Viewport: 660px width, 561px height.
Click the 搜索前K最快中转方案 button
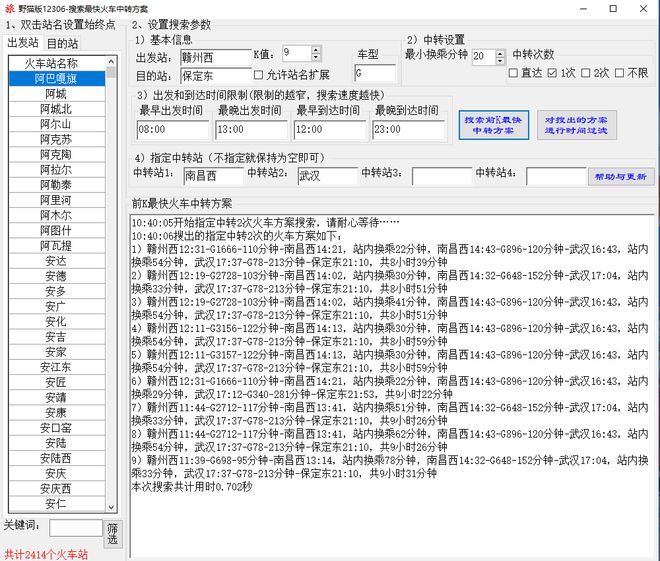(x=493, y=125)
